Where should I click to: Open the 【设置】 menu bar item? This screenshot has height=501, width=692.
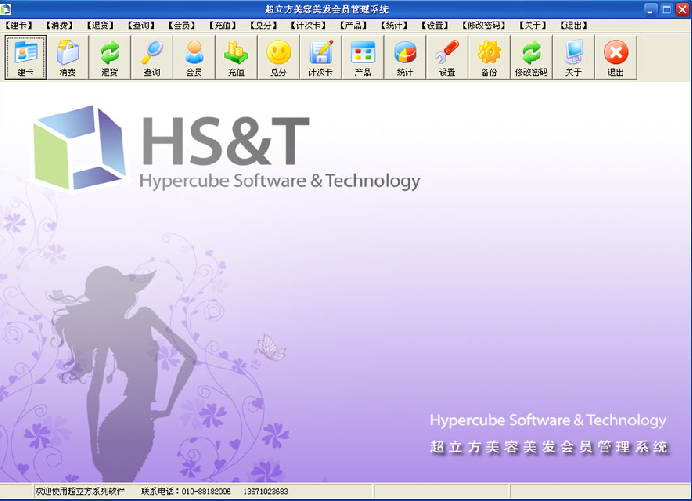point(434,24)
